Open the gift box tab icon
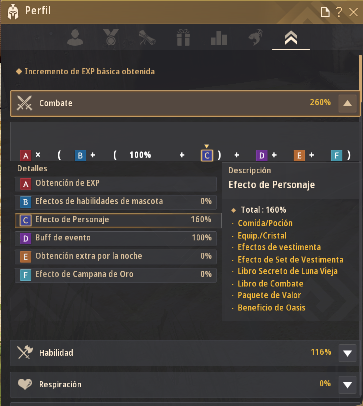 [x=183, y=37]
